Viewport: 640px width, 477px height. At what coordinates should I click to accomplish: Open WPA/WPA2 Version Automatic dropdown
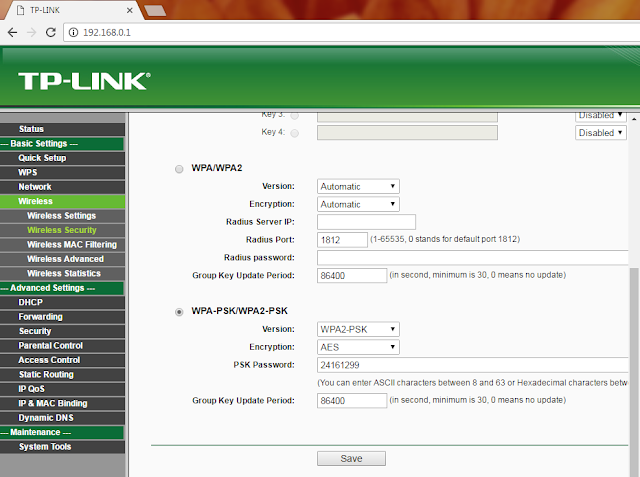coord(358,186)
